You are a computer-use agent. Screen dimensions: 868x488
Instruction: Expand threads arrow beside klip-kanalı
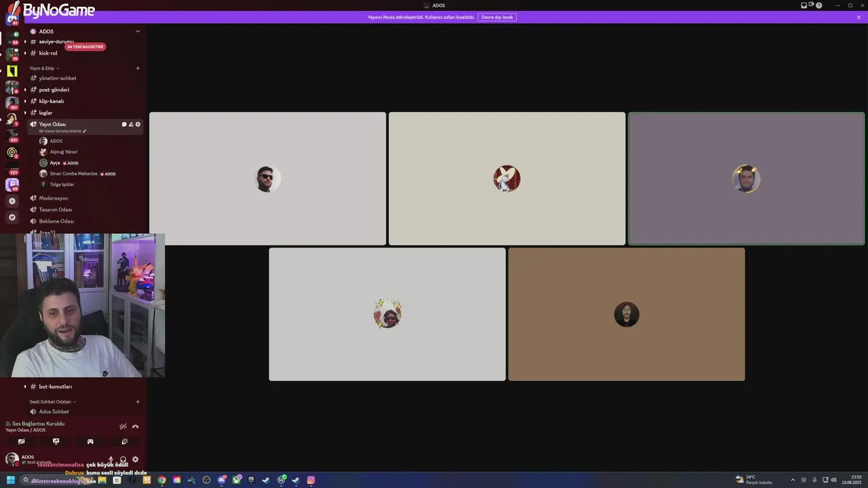[25, 101]
